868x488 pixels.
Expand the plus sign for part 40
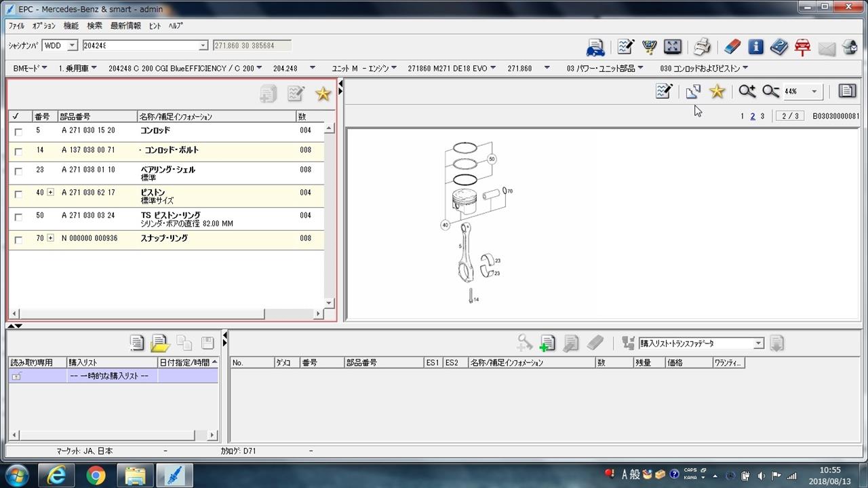[50, 193]
